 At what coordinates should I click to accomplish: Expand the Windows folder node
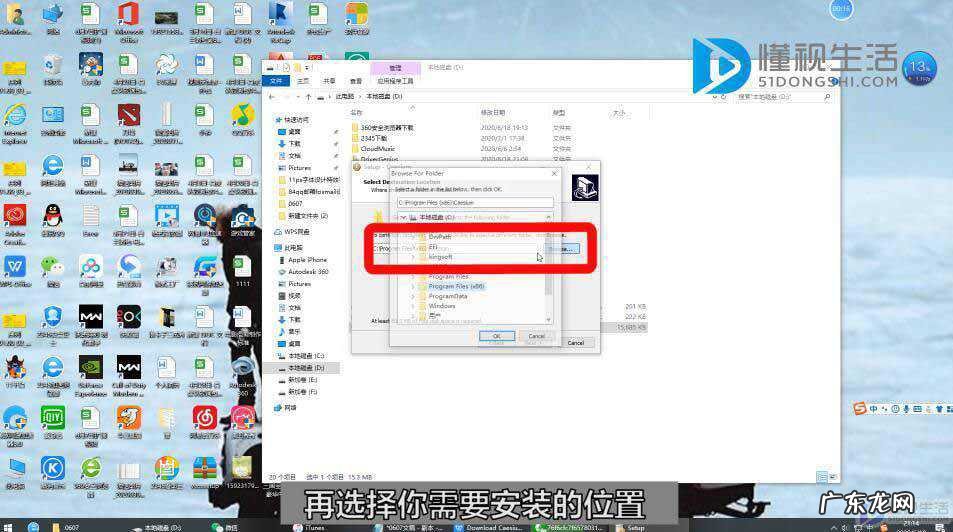point(413,306)
